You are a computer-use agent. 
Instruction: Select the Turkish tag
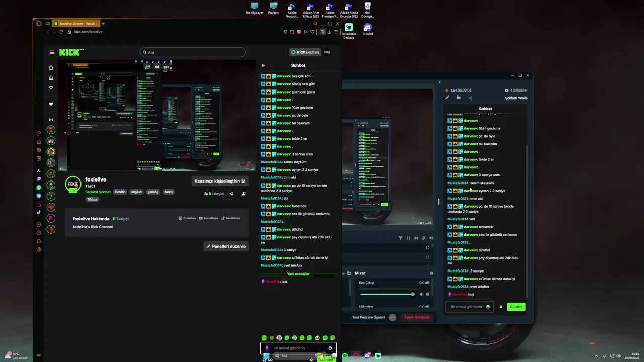click(120, 192)
